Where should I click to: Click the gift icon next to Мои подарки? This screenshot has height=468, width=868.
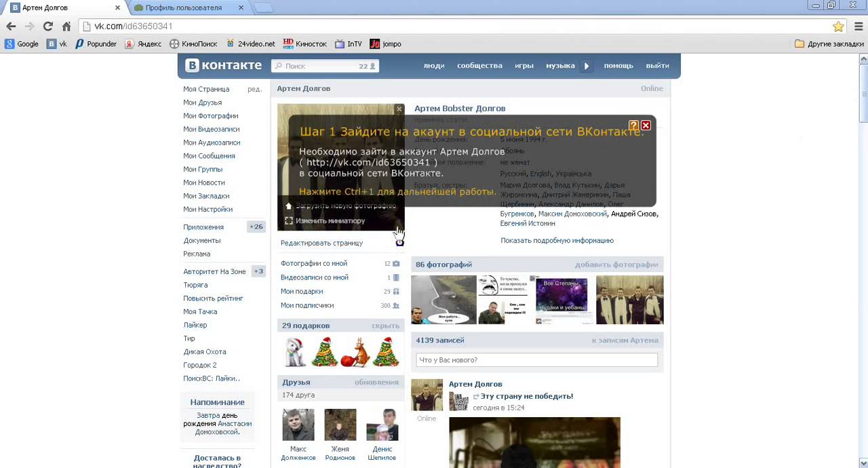396,292
